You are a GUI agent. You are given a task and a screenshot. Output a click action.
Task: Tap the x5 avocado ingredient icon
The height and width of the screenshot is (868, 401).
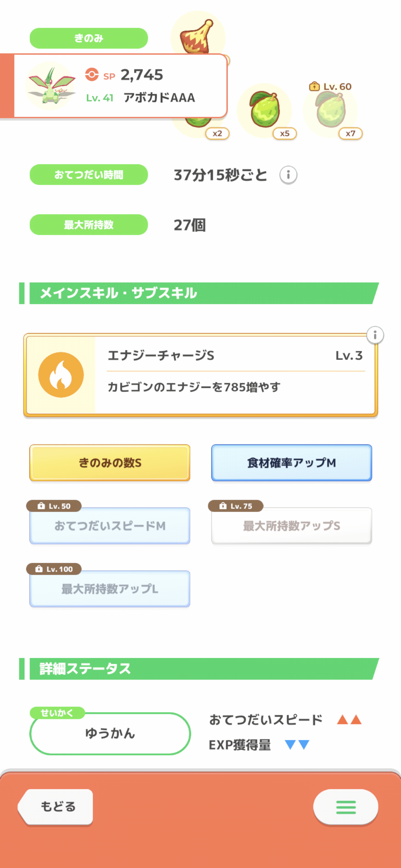265,111
